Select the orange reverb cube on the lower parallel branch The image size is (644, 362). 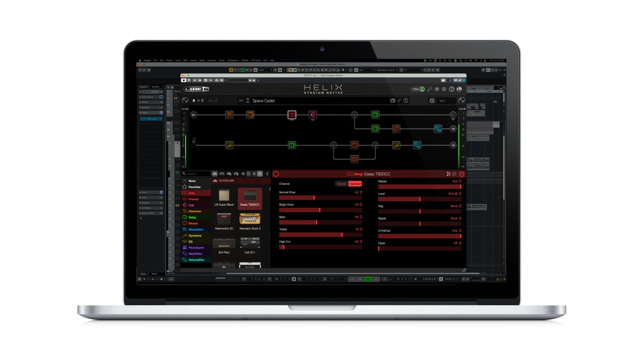click(x=354, y=159)
